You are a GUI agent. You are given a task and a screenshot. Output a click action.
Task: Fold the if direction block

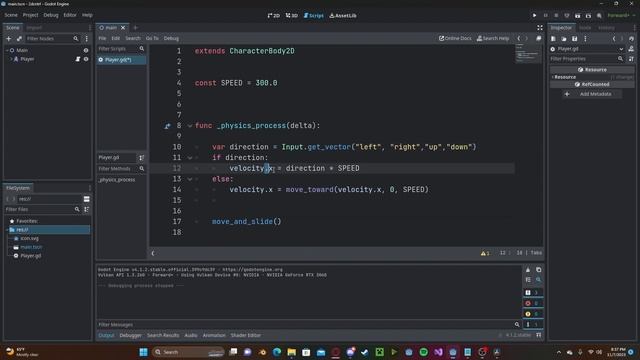tap(190, 158)
